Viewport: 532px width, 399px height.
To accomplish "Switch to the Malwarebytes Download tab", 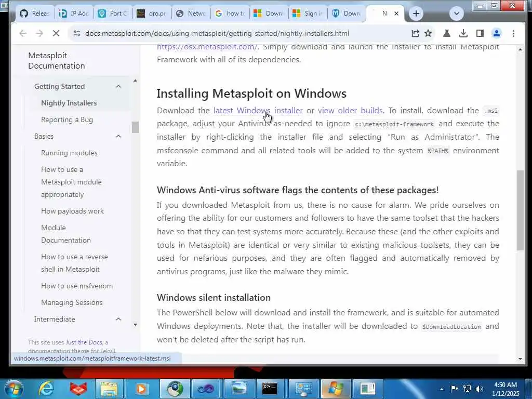I will [347, 14].
